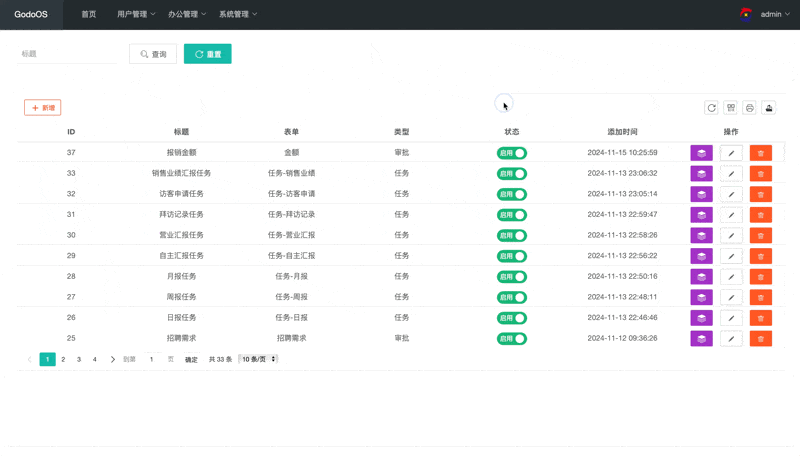Delete the 月报任务 row via trash icon

[x=760, y=277]
